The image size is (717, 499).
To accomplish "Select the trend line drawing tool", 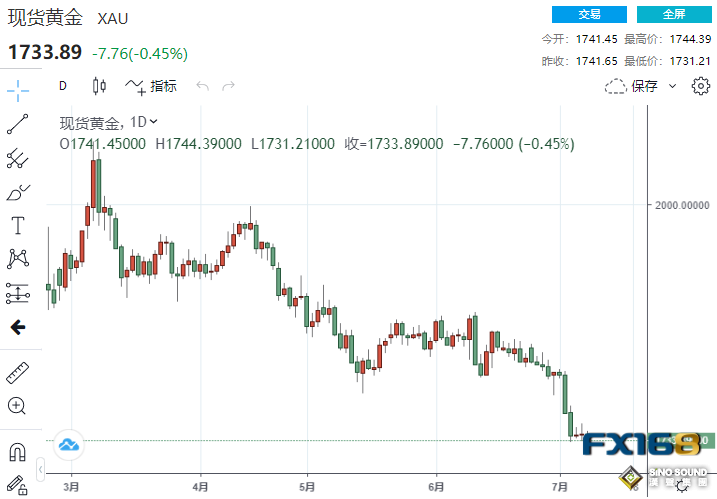I will (x=18, y=124).
